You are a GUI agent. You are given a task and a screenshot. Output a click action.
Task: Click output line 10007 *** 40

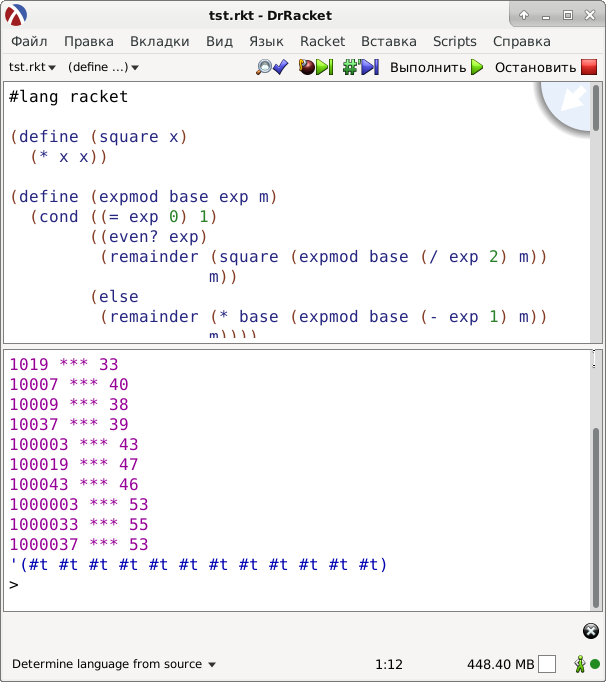69,384
